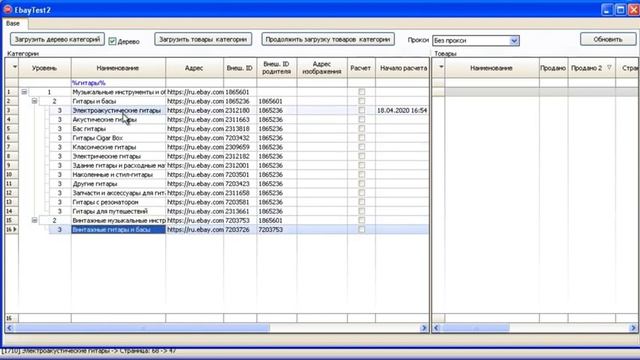
Task: Click Расчет column header
Action: point(361,68)
